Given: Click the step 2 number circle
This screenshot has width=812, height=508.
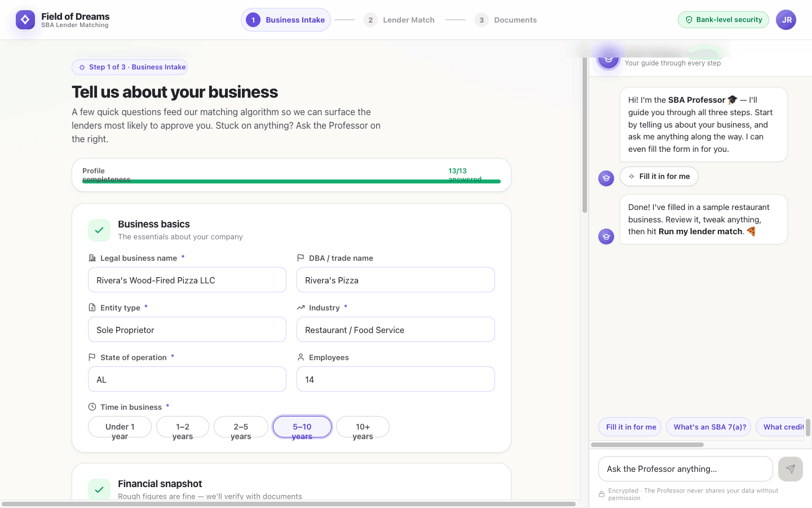Looking at the screenshot, I should pos(370,20).
